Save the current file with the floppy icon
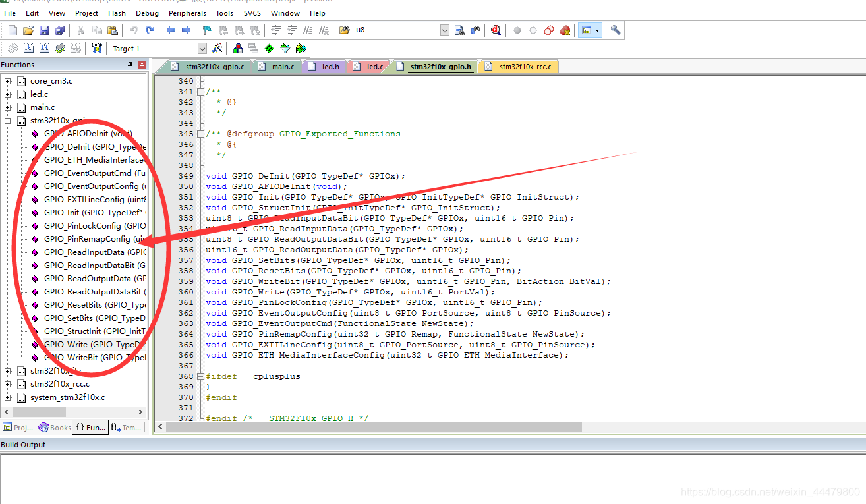The width and height of the screenshot is (866, 504). (x=44, y=30)
